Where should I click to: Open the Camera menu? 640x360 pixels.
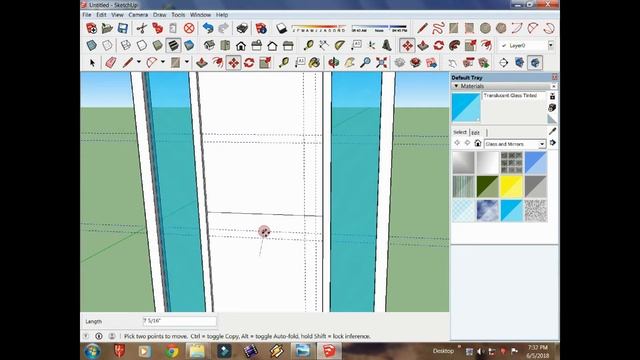(x=138, y=15)
